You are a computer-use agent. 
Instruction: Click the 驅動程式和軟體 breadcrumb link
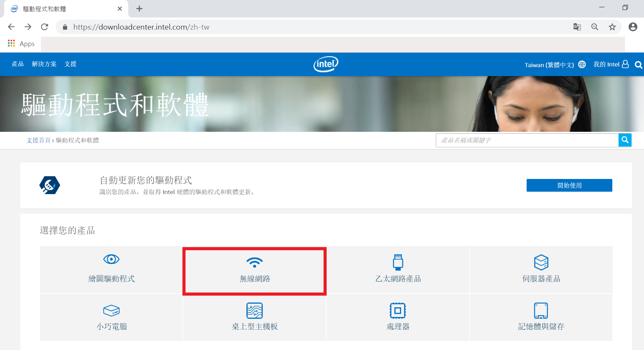click(x=77, y=140)
